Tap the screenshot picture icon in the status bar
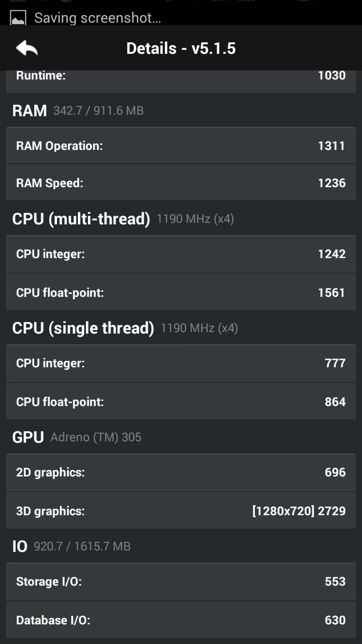The width and height of the screenshot is (362, 644). [x=18, y=19]
